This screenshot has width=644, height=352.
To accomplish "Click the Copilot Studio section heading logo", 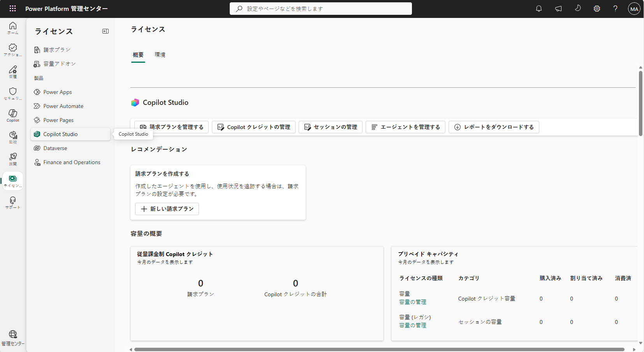I will tap(135, 103).
